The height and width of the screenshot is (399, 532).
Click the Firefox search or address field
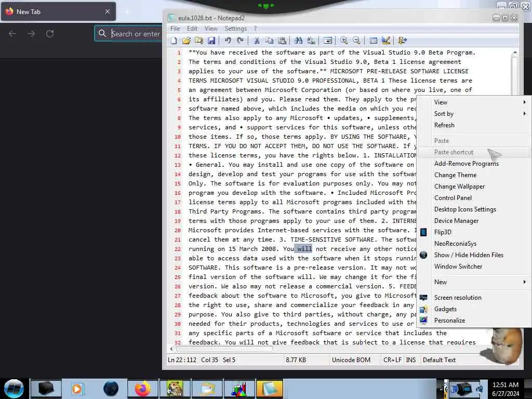(x=129, y=34)
